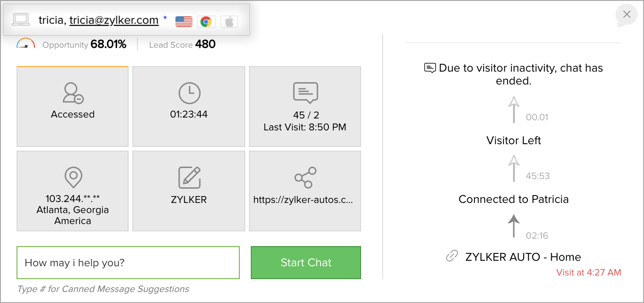The width and height of the screenshot is (644, 303).
Task: Open the Accessed visitor status tile
Action: point(73,107)
